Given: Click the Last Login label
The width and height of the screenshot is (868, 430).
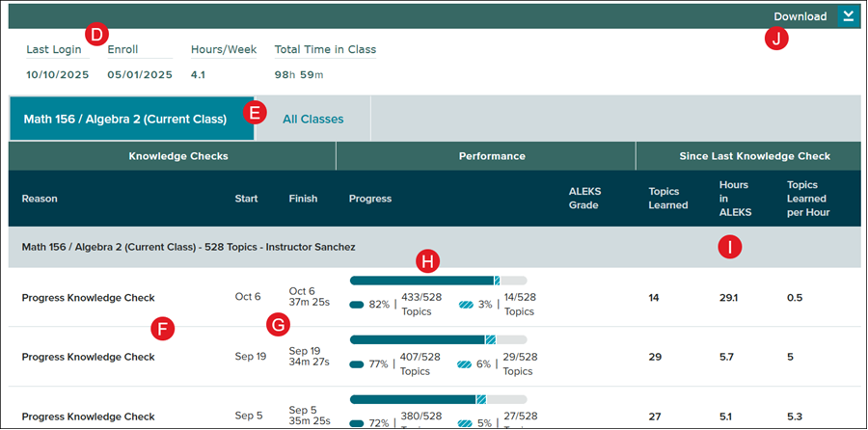Looking at the screenshot, I should point(54,50).
